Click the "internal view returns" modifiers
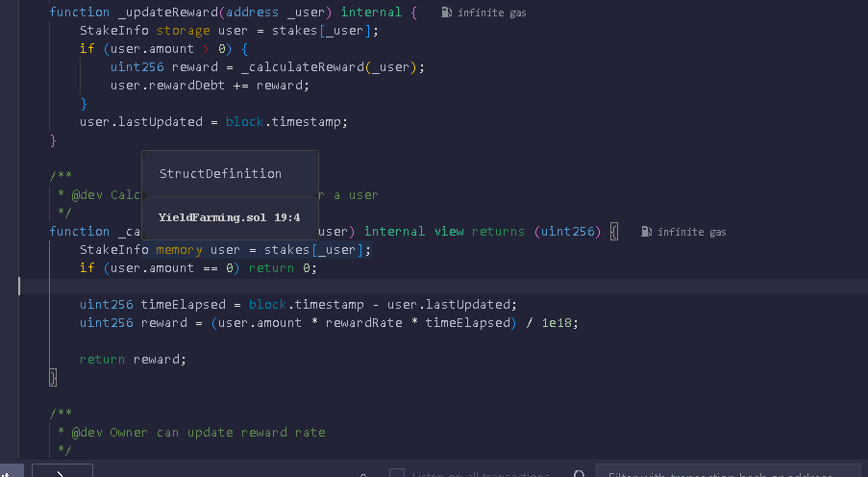The image size is (868, 477). 444,232
